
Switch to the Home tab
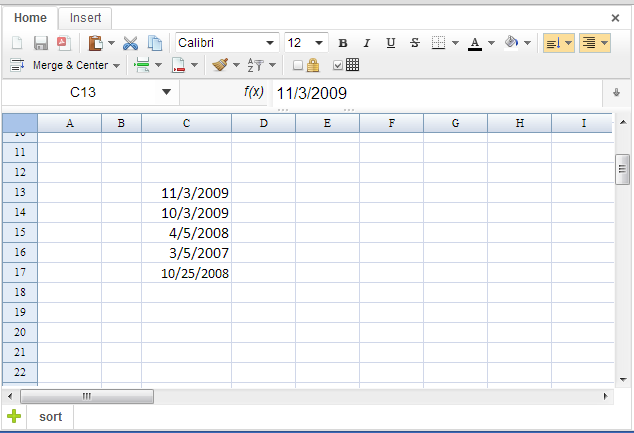coord(30,18)
